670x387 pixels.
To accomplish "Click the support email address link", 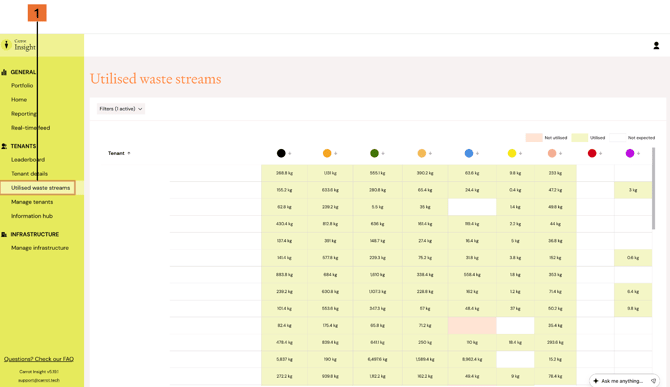I will click(39, 380).
